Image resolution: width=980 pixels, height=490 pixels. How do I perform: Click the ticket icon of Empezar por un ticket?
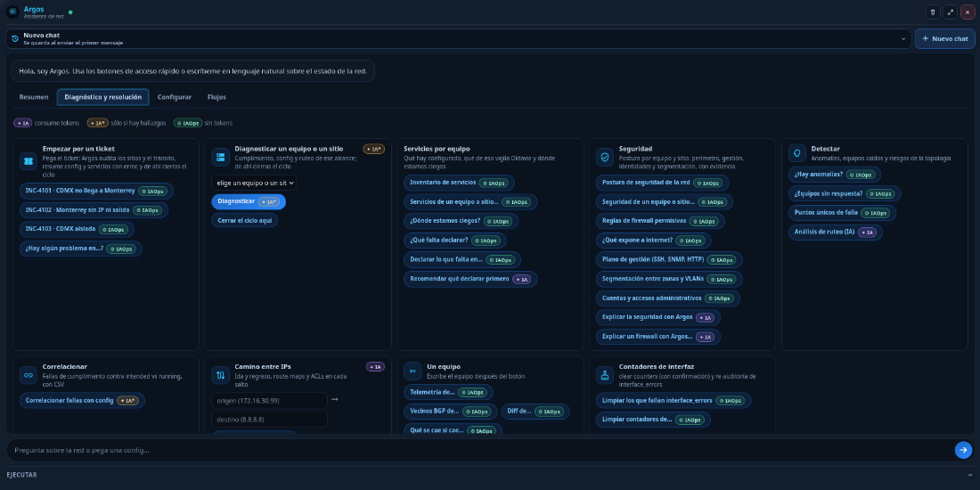29,161
